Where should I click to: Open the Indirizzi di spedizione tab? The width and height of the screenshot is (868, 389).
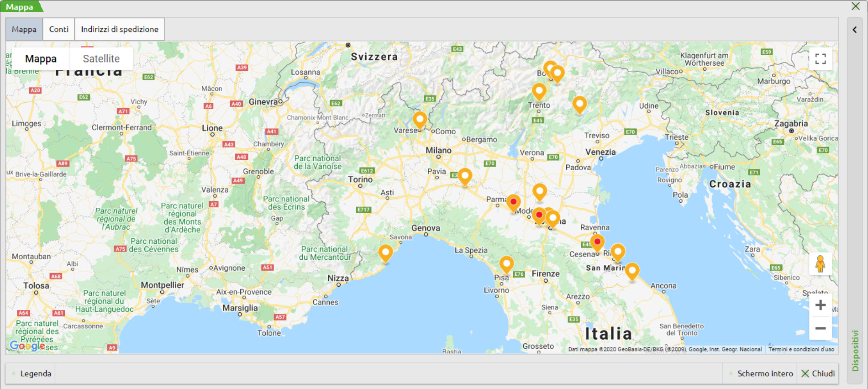tap(120, 29)
